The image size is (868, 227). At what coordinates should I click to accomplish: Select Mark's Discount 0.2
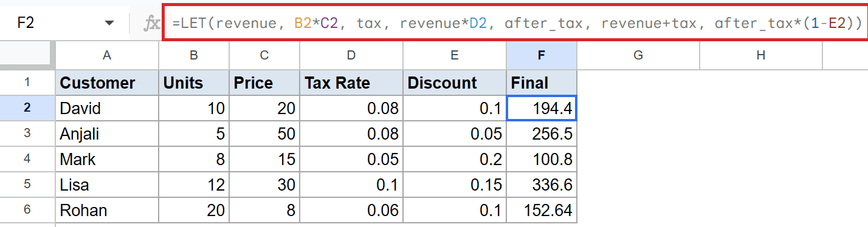455,159
